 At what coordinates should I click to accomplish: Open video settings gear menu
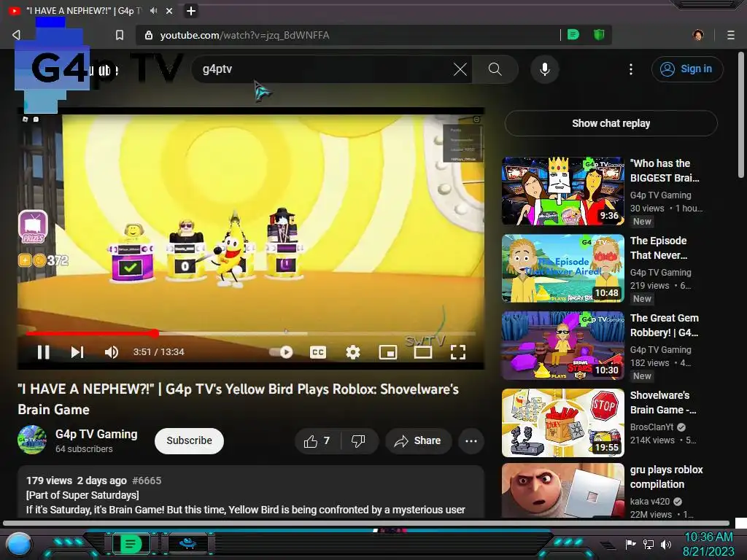point(352,352)
